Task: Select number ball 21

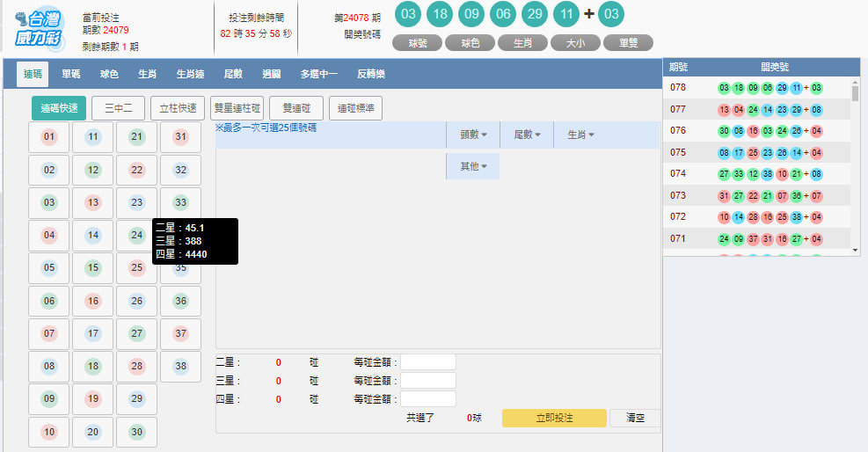Action: click(x=136, y=136)
